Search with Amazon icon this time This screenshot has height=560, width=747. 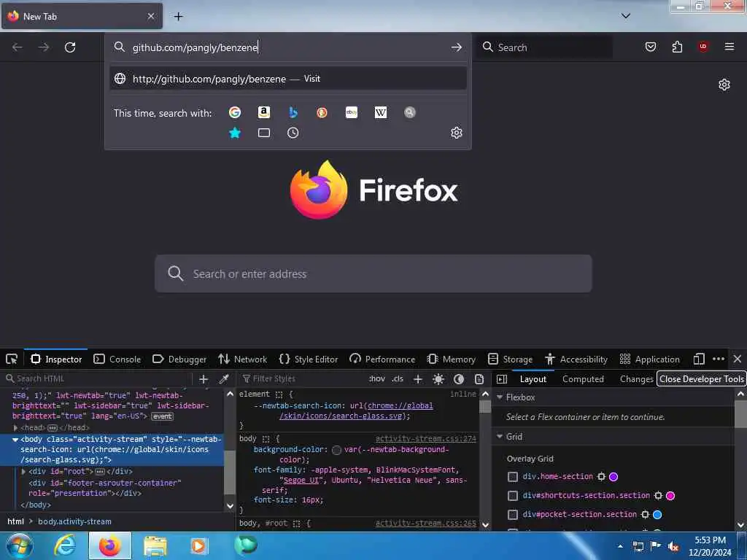pyautogui.click(x=264, y=112)
